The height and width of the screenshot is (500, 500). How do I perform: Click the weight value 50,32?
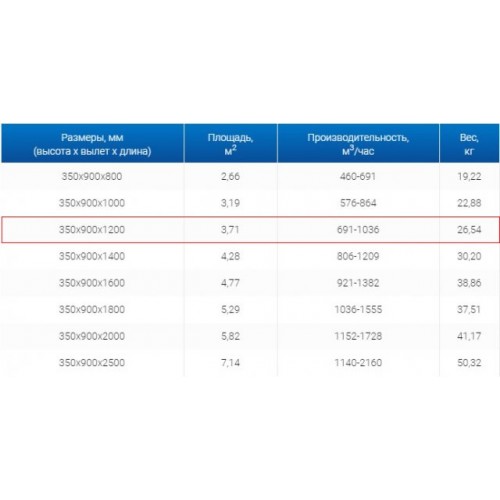click(469, 363)
